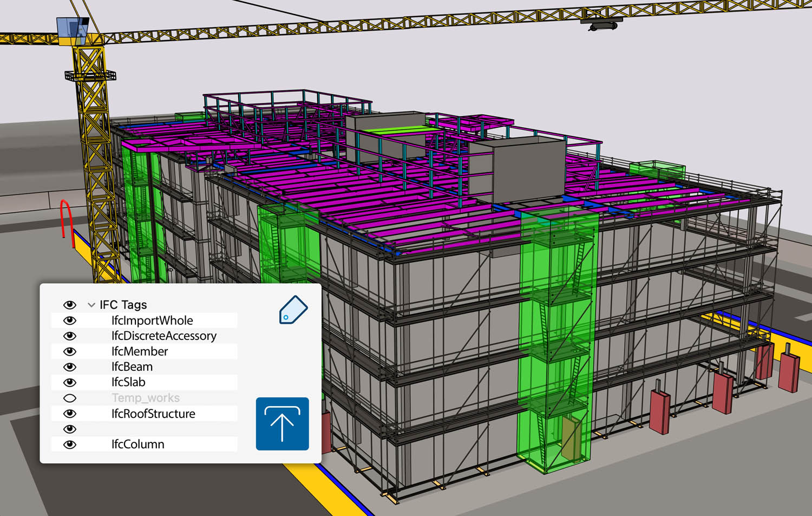Toggle the eye icon for IFC Tags folder
The height and width of the screenshot is (516, 812).
click(70, 305)
